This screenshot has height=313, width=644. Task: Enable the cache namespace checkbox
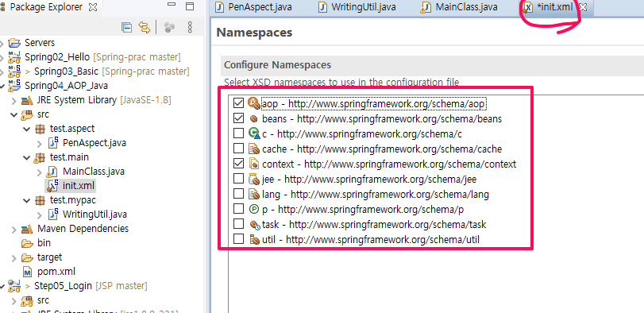[238, 149]
